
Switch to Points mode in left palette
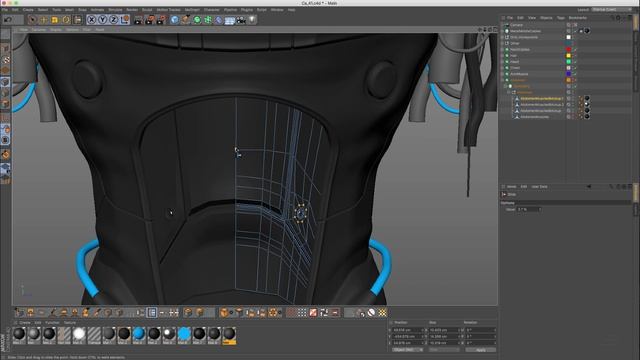click(5, 82)
